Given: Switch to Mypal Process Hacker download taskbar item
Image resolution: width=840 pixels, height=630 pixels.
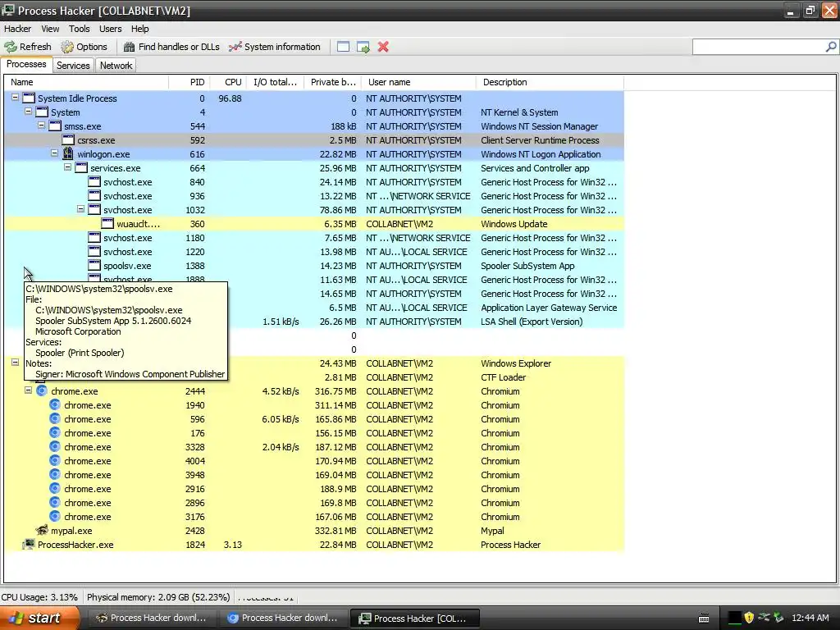Looking at the screenshot, I should click(x=152, y=619).
